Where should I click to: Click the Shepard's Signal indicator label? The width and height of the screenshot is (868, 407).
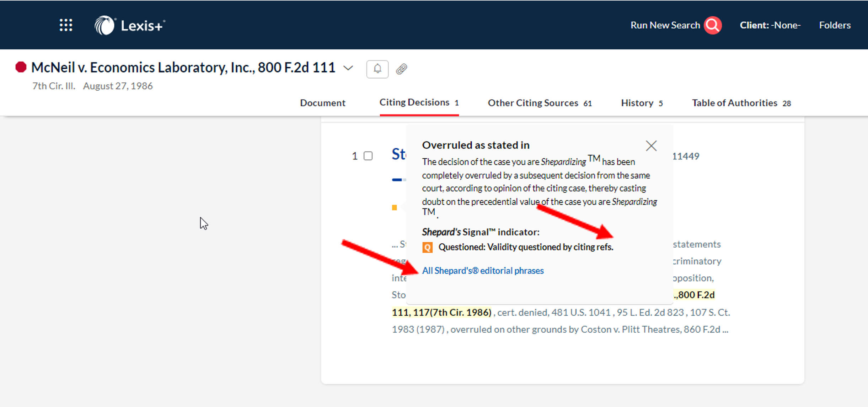click(x=481, y=232)
